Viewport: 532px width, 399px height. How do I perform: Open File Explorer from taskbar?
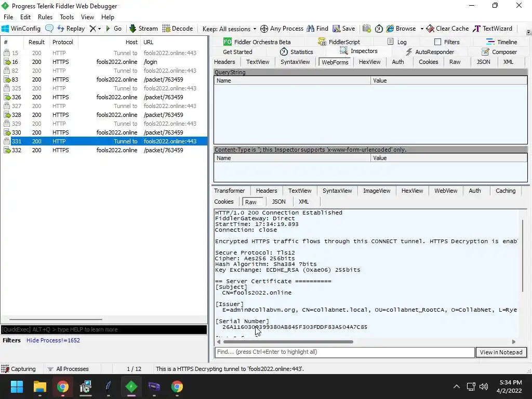tap(39, 387)
